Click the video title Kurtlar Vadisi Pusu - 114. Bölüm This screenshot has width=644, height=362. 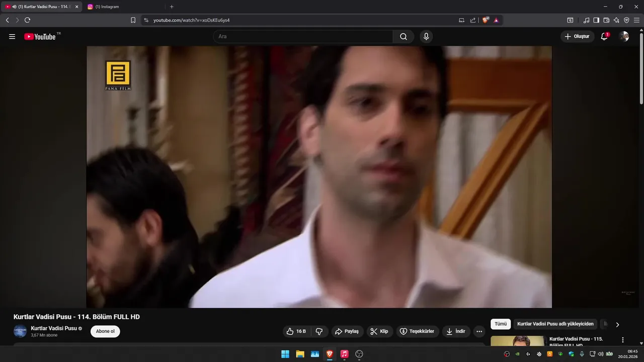pos(76,317)
